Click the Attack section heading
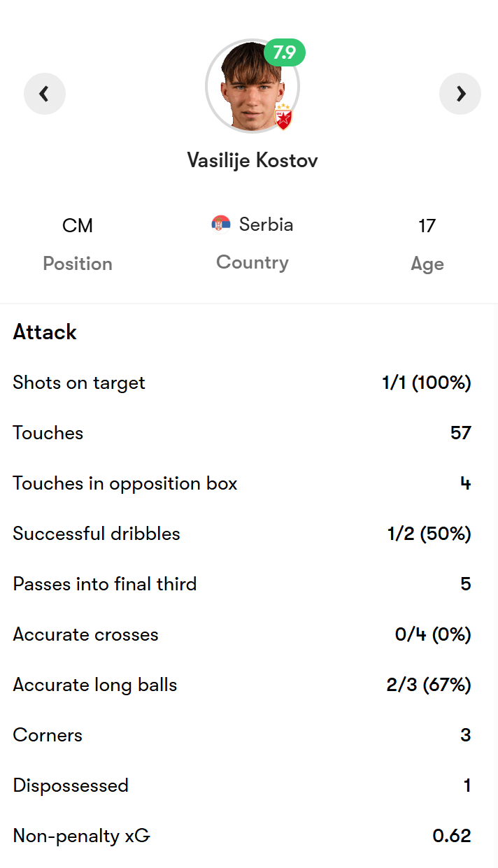This screenshot has height=868, width=498. 45,332
